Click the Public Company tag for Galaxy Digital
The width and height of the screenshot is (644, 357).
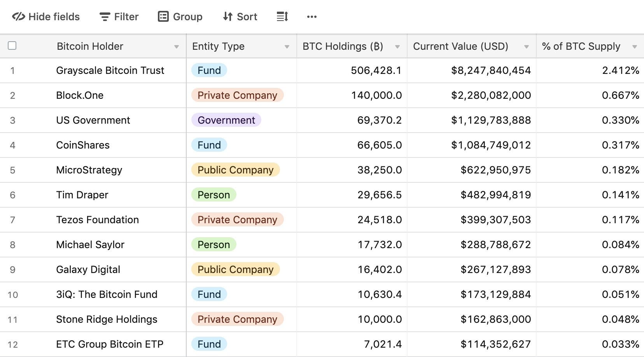(236, 269)
